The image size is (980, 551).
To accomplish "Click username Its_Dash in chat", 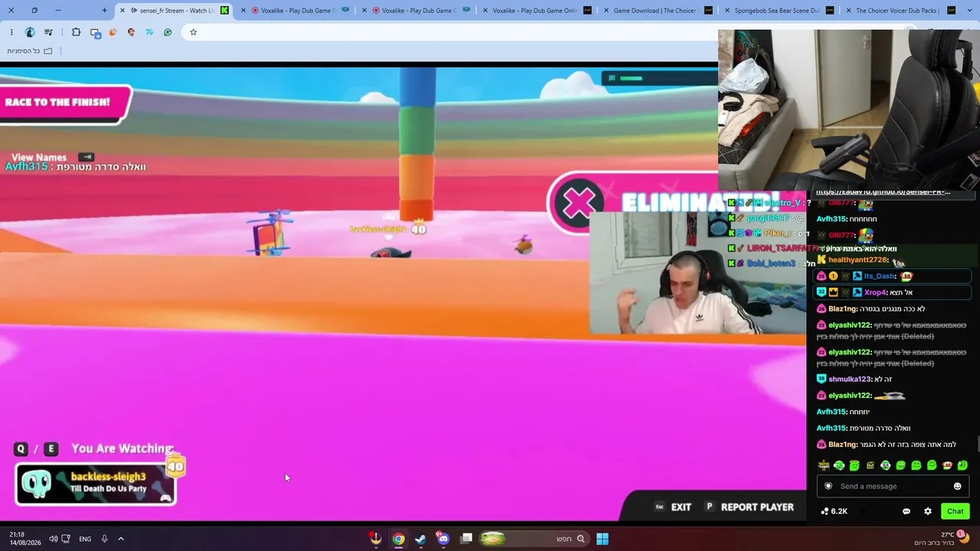I will click(880, 276).
